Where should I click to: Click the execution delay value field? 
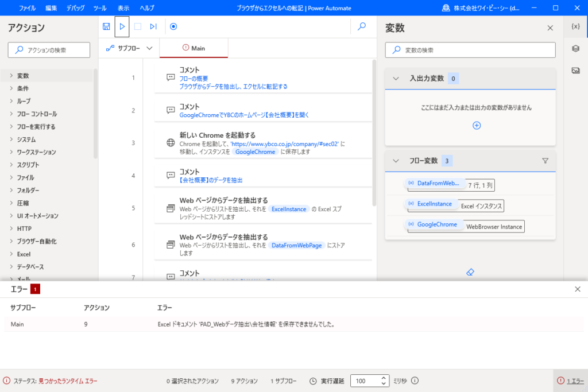pyautogui.click(x=365, y=381)
